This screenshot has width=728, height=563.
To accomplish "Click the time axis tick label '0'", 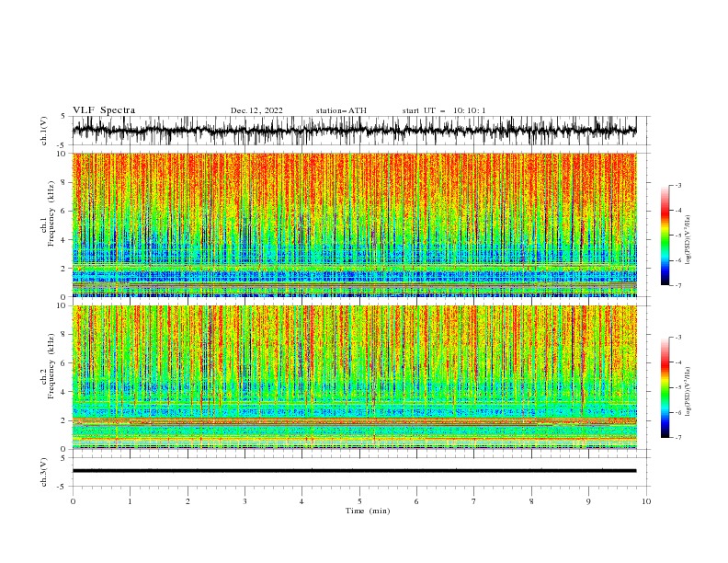I will pos(73,501).
